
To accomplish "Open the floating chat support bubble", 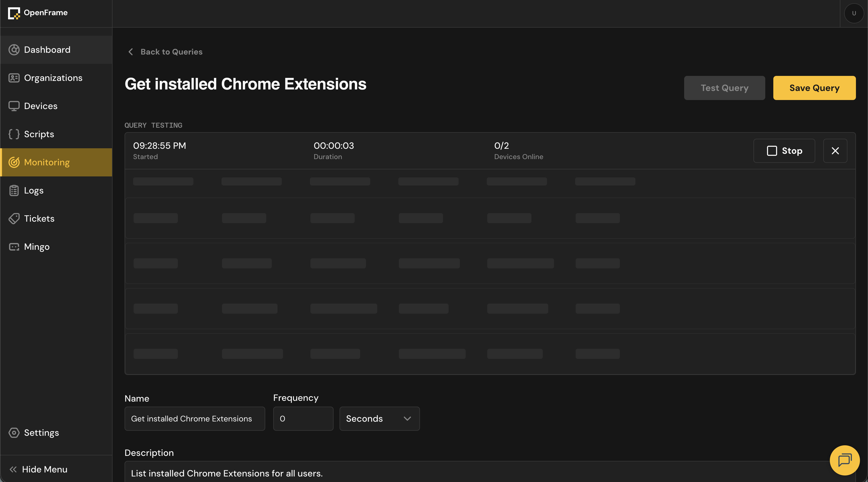I will click(844, 460).
